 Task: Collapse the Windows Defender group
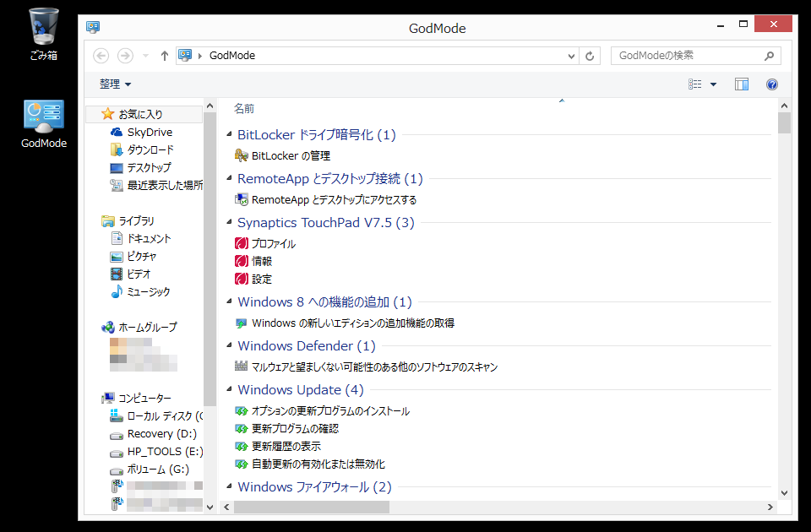coord(229,345)
